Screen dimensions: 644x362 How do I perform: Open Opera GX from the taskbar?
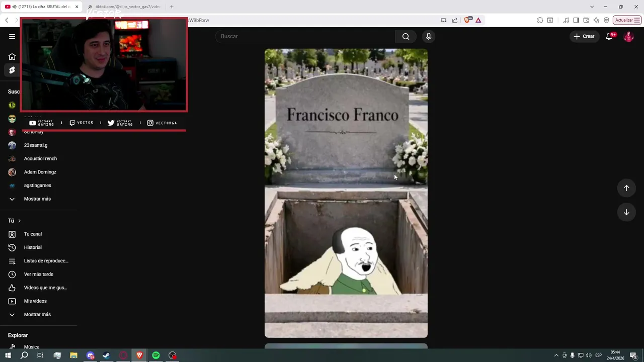(x=123, y=355)
